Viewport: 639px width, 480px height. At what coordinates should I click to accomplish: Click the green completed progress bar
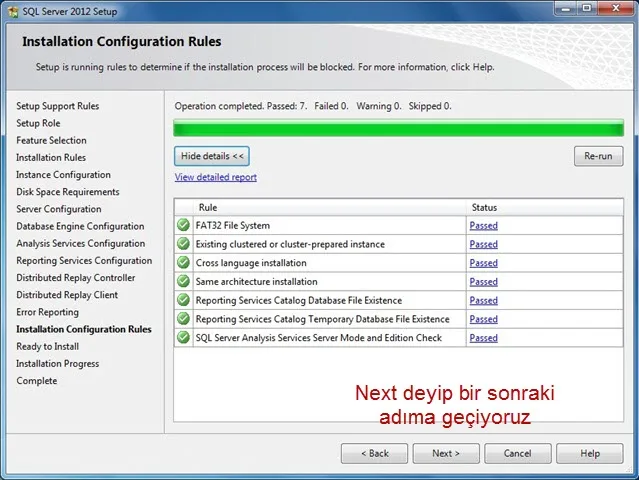[398, 128]
